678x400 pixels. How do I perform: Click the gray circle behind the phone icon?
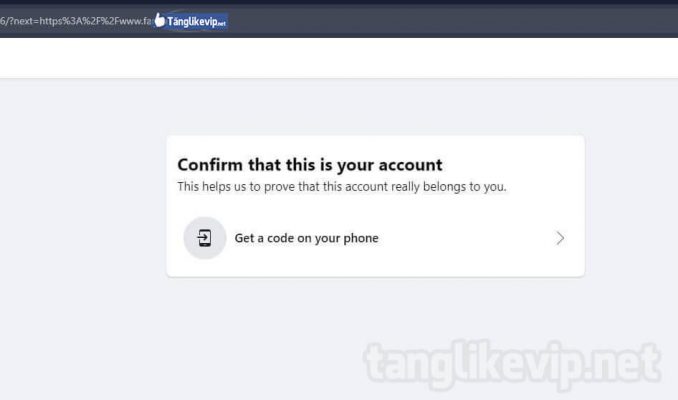coord(205,238)
